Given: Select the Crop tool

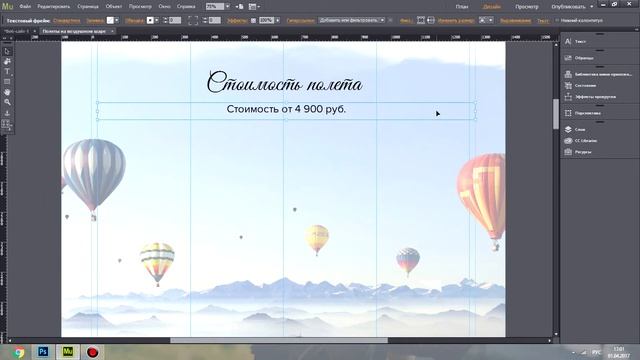Looking at the screenshot, I should tap(7, 62).
